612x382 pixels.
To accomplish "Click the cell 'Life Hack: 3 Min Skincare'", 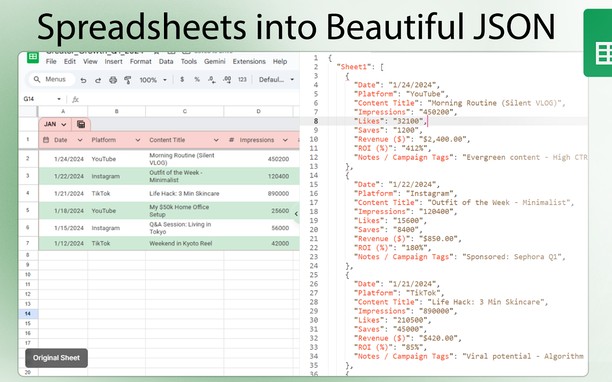I will [184, 193].
